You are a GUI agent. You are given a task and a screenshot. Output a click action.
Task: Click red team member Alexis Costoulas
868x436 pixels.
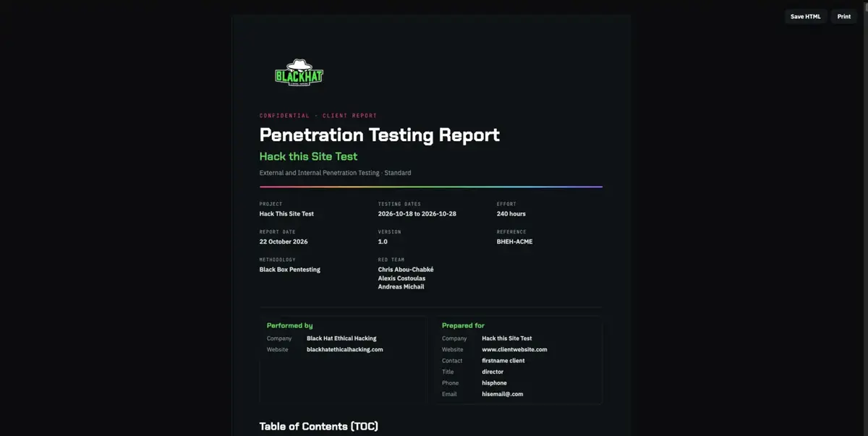pos(401,278)
